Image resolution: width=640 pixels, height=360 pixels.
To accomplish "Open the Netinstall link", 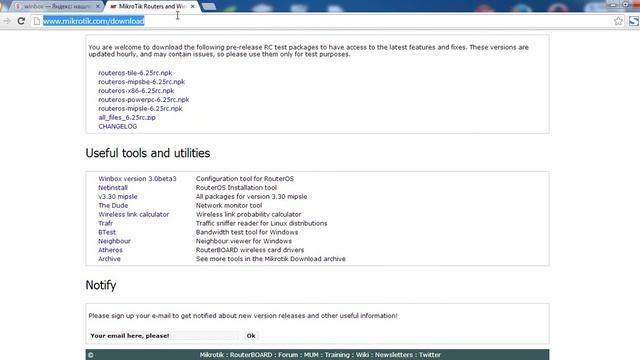I will click(113, 188).
